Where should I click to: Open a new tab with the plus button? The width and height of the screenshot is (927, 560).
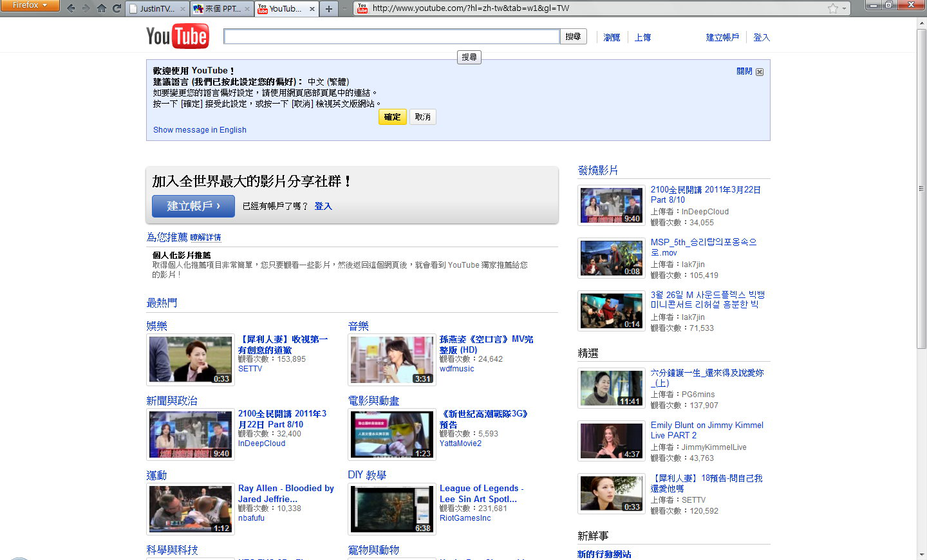coord(329,9)
